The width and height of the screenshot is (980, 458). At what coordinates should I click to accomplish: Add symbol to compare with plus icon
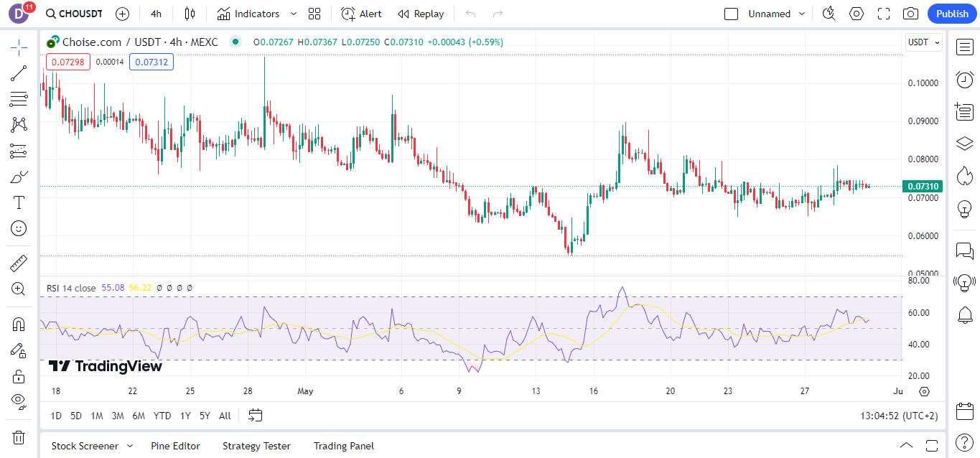(x=123, y=14)
